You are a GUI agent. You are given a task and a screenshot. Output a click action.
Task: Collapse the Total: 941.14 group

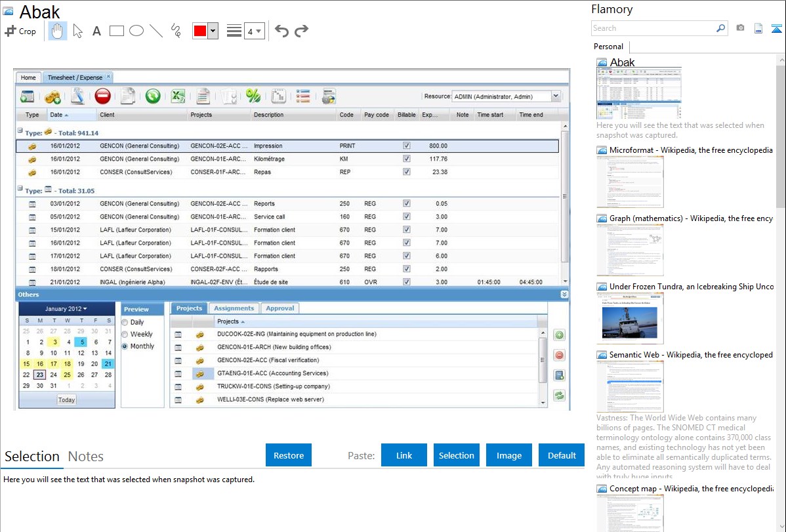pos(20,131)
